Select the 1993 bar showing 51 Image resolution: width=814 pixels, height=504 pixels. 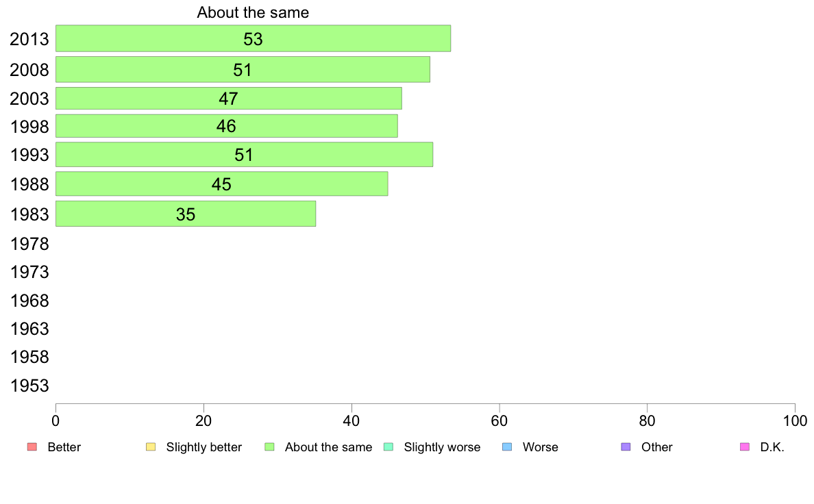tap(245, 155)
